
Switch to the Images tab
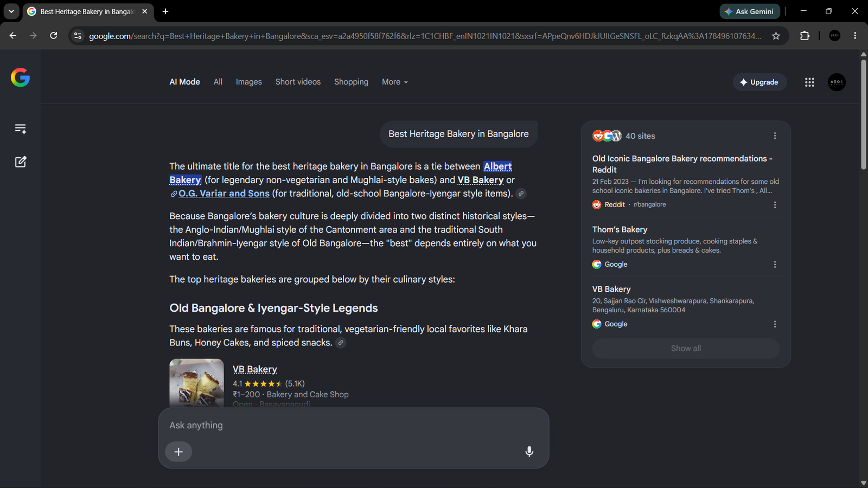(x=249, y=82)
